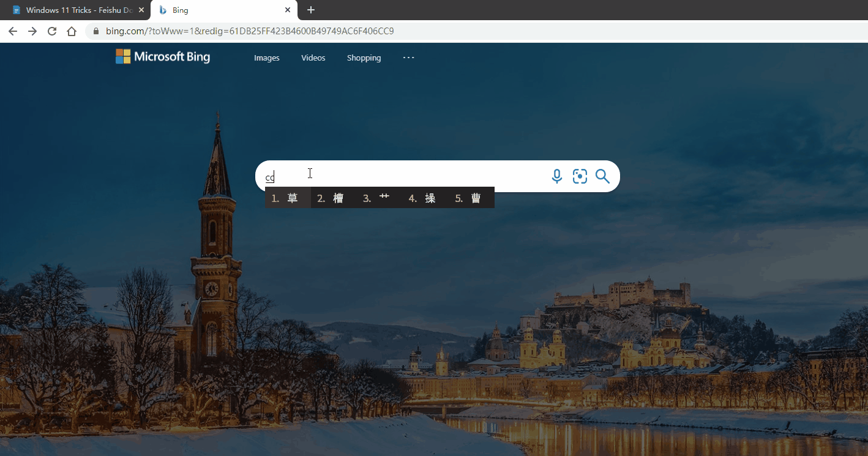Choose IME candidate 2 槽
The width and height of the screenshot is (868, 456).
[x=334, y=198]
